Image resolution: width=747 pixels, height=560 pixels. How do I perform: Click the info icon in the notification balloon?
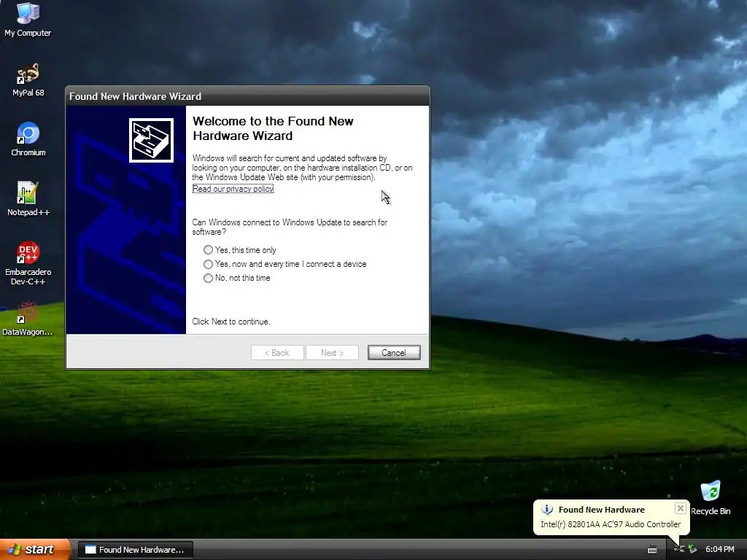click(547, 510)
